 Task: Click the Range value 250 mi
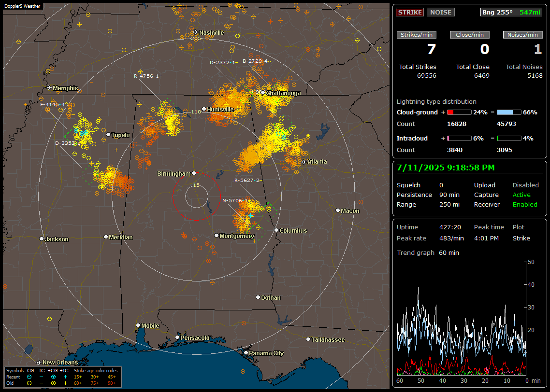coord(449,204)
